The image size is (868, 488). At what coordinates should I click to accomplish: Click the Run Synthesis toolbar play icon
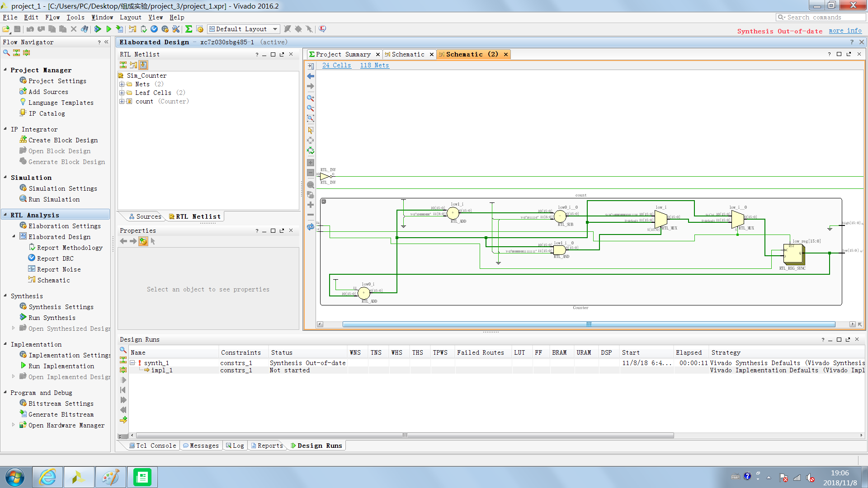(98, 29)
